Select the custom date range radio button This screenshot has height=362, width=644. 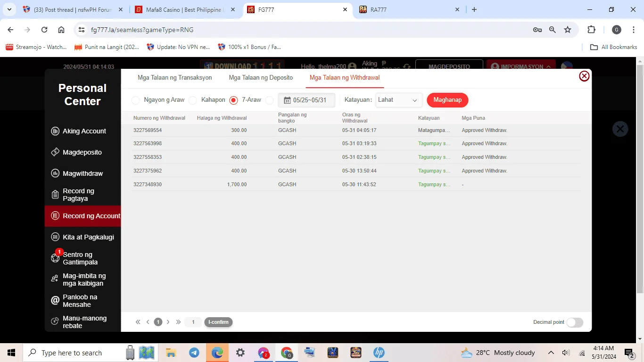[x=269, y=100]
